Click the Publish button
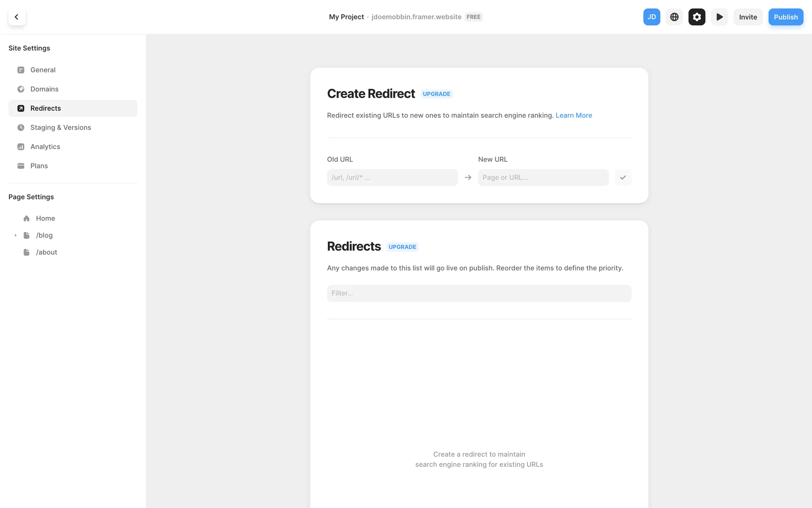 [785, 17]
